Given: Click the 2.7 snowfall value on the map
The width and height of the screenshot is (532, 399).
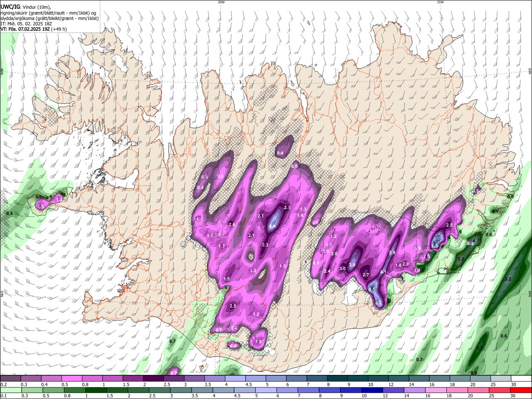Looking at the screenshot, I should (366, 275).
